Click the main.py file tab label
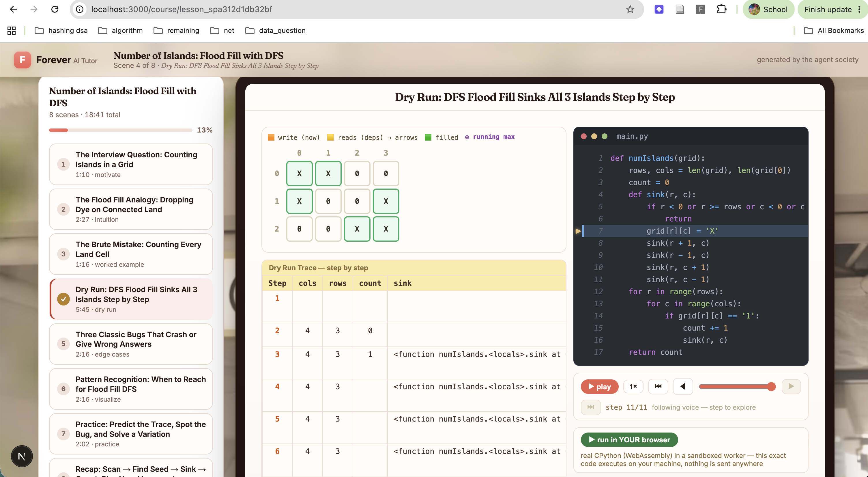 (632, 136)
